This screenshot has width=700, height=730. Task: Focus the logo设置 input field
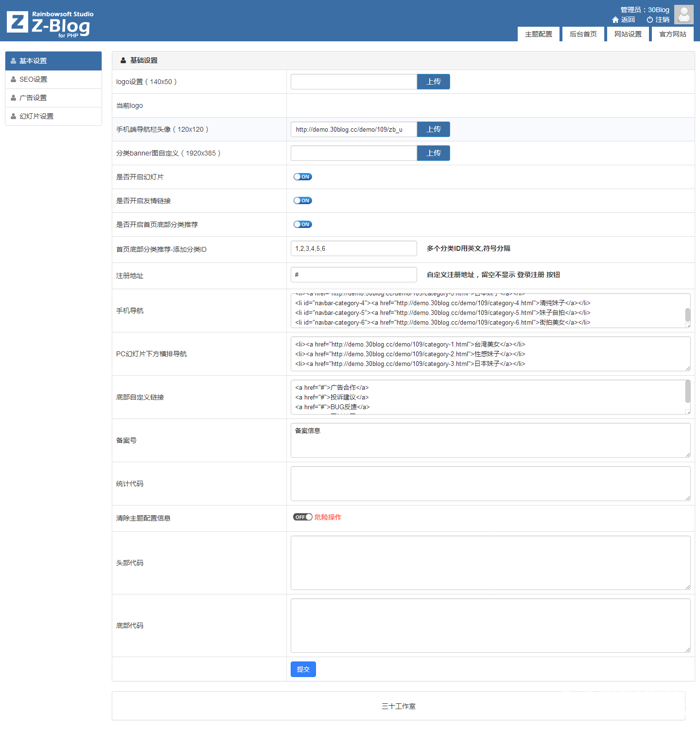(x=354, y=82)
